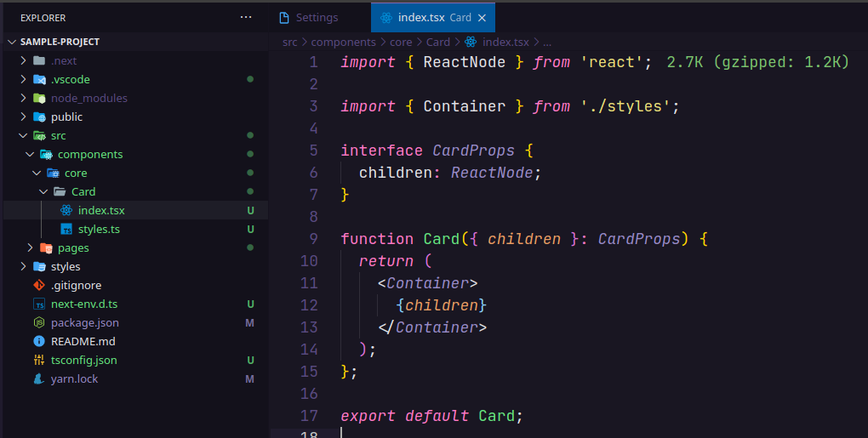Click the core folder icon
Screen dimensions: 868x438
[53, 173]
